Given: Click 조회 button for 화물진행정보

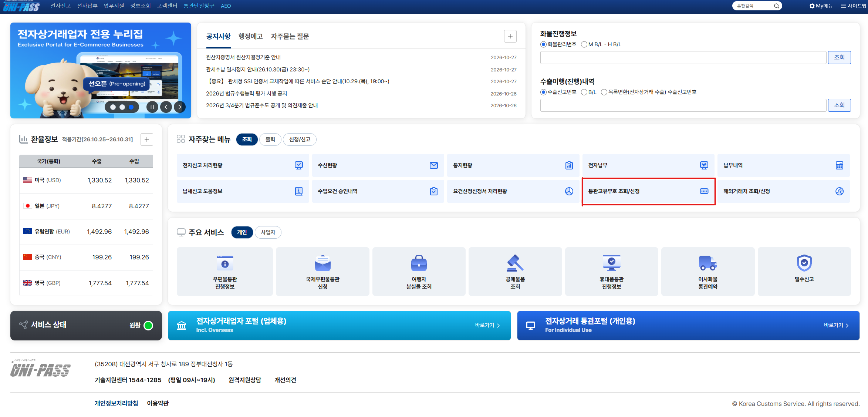Looking at the screenshot, I should point(839,57).
